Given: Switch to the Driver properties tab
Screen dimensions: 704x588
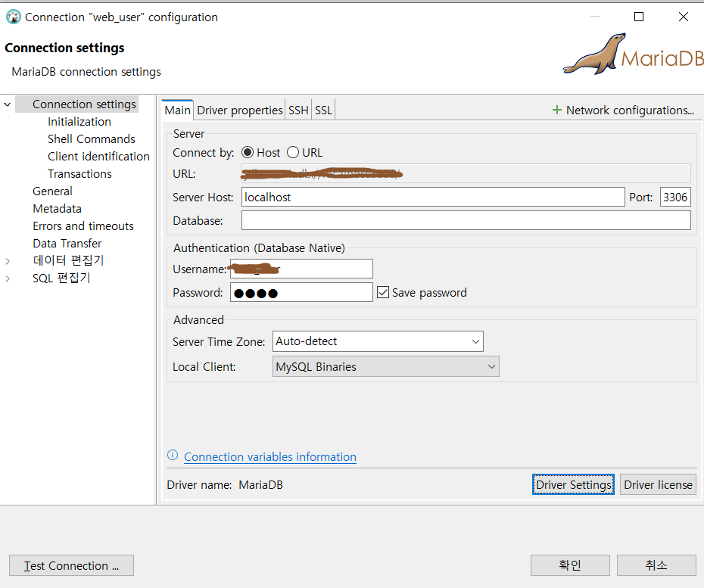Looking at the screenshot, I should [x=240, y=110].
